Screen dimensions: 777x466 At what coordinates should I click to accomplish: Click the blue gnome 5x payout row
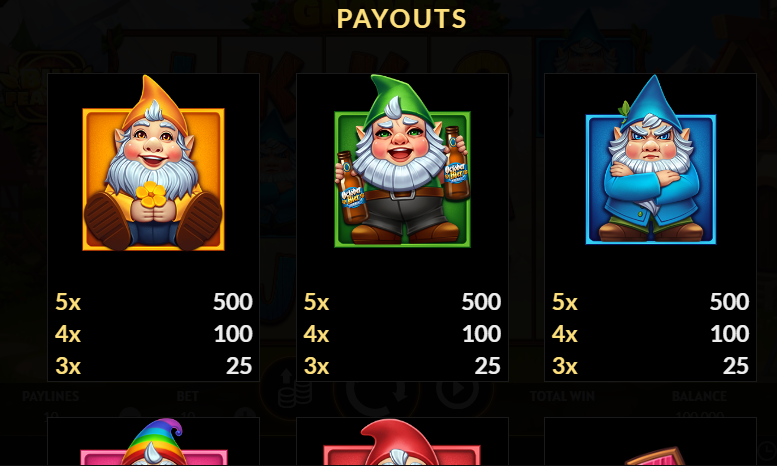pos(651,301)
